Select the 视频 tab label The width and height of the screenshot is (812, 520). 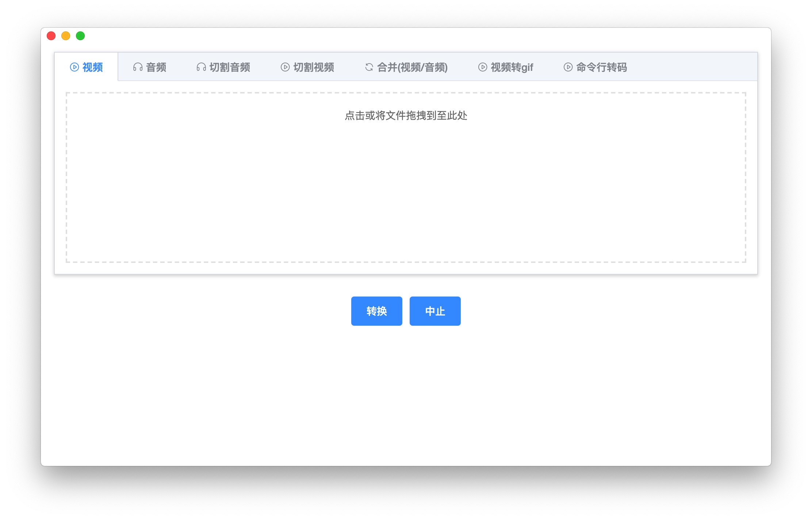click(x=92, y=67)
